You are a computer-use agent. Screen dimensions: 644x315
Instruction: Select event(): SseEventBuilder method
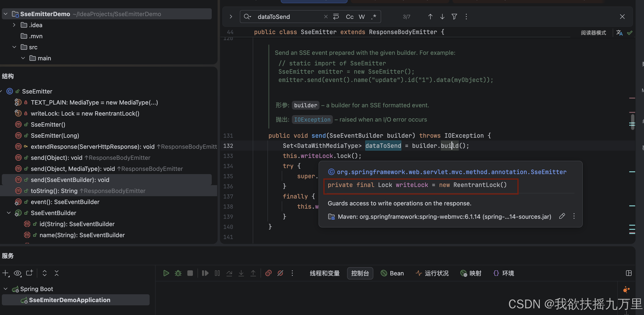[65, 202]
